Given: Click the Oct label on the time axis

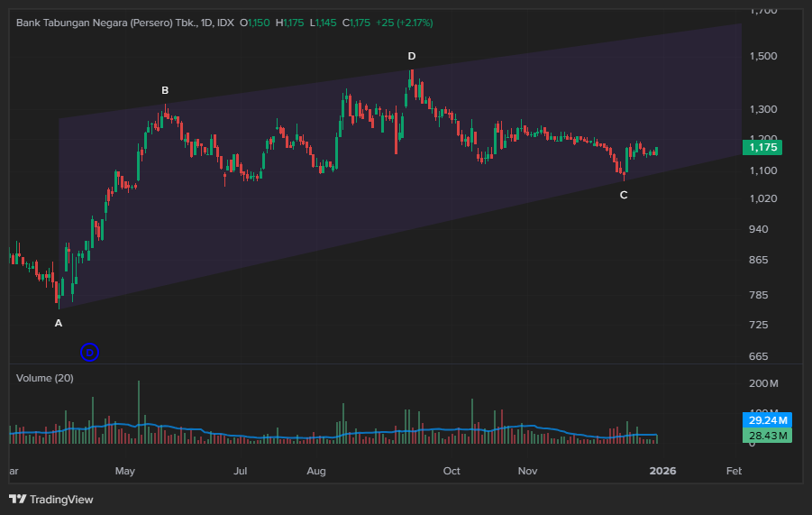Looking at the screenshot, I should [452, 471].
